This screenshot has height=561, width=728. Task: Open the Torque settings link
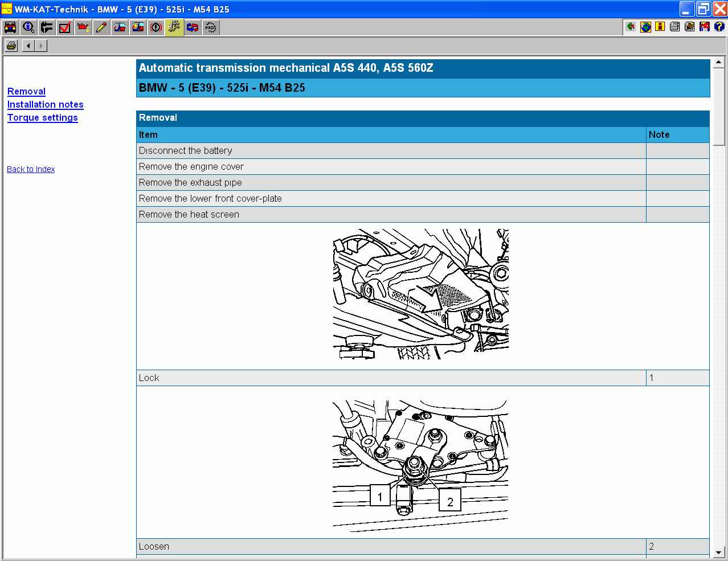point(43,117)
